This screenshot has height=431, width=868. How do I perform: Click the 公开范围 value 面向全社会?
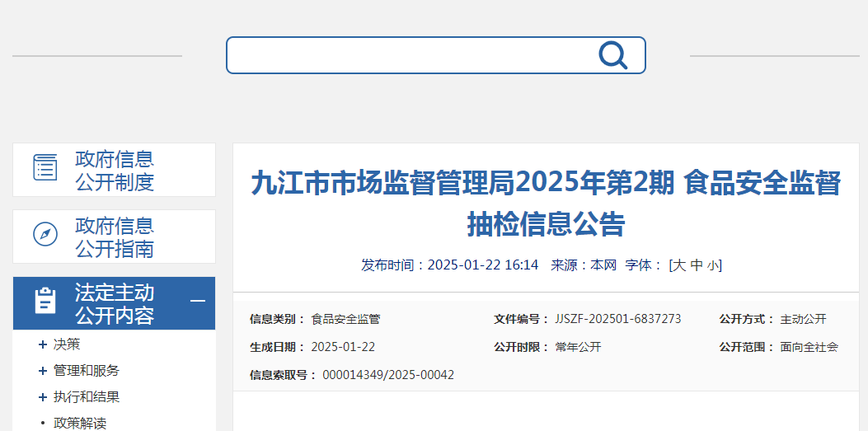[x=809, y=347]
